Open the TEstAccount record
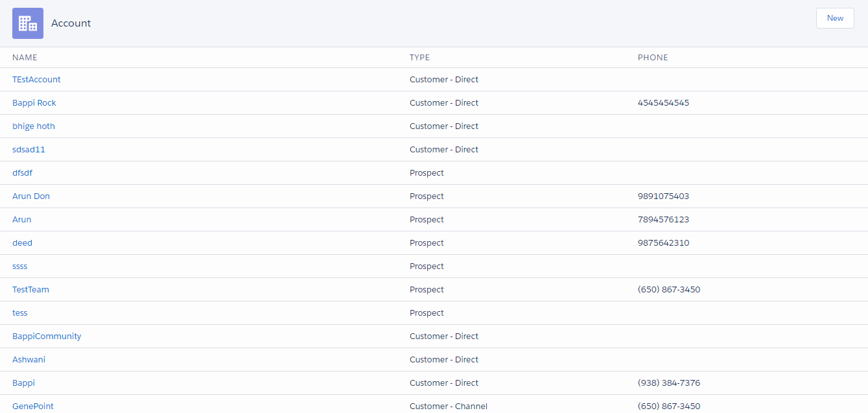Screen dimensions: 868x413 coord(36,80)
